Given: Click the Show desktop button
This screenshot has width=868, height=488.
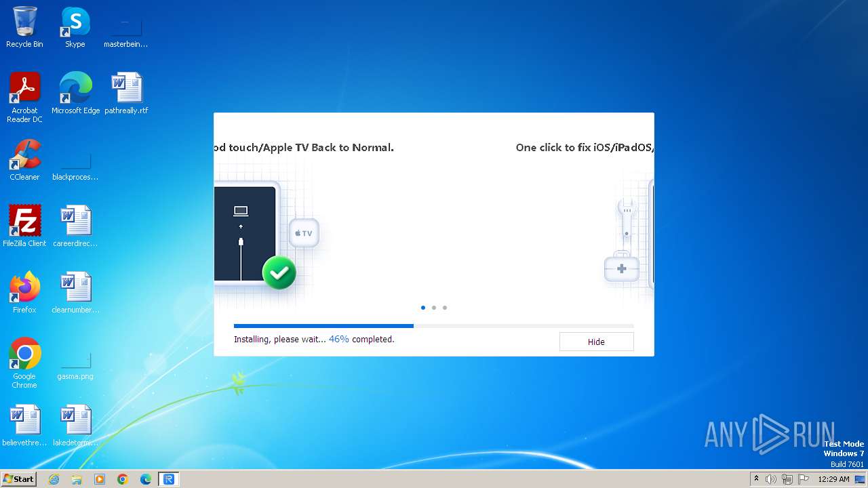Looking at the screenshot, I should (x=861, y=479).
